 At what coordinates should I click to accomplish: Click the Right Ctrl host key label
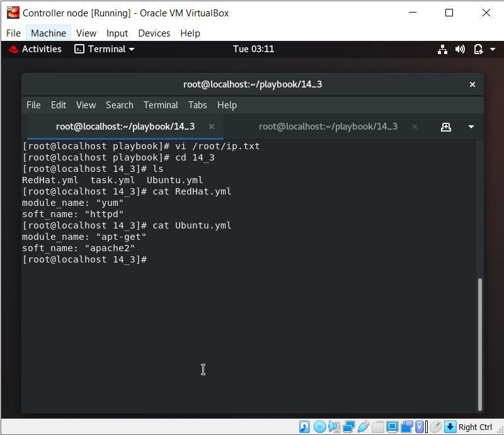pos(475,427)
